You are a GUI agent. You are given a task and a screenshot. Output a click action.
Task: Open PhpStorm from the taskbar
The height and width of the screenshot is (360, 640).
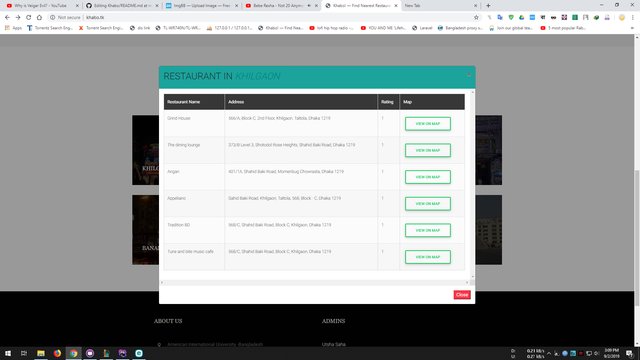122,353
